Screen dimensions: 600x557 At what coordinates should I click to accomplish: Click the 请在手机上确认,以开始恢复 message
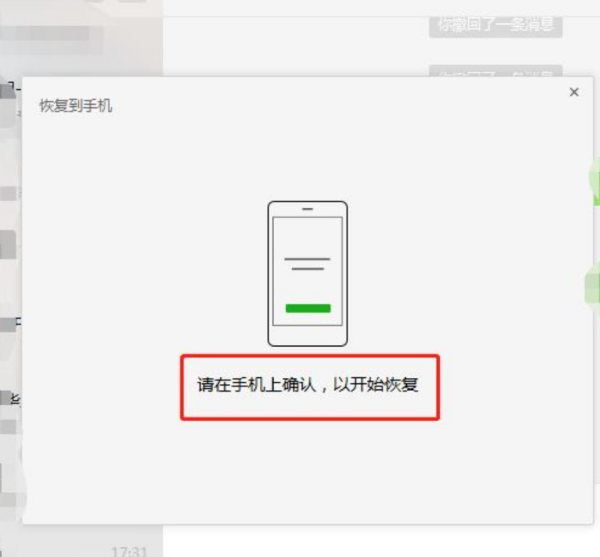pos(308,384)
